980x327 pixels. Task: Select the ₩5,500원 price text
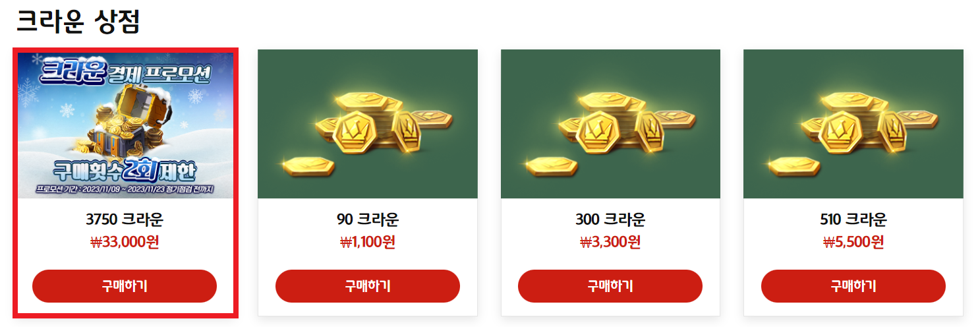pyautogui.click(x=853, y=242)
